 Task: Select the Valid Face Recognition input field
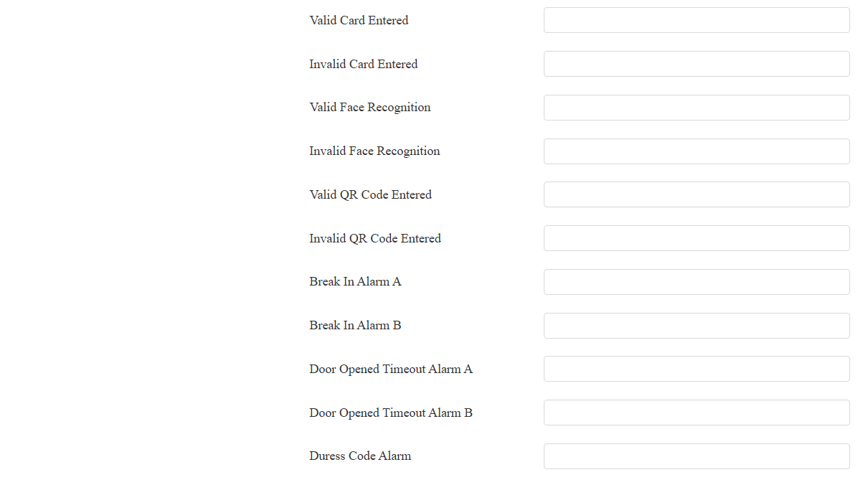pos(697,108)
